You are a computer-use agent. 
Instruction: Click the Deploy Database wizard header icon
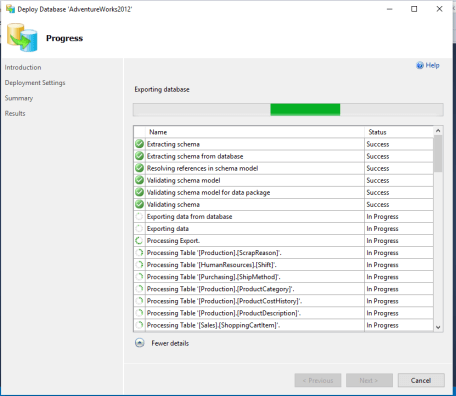click(22, 37)
